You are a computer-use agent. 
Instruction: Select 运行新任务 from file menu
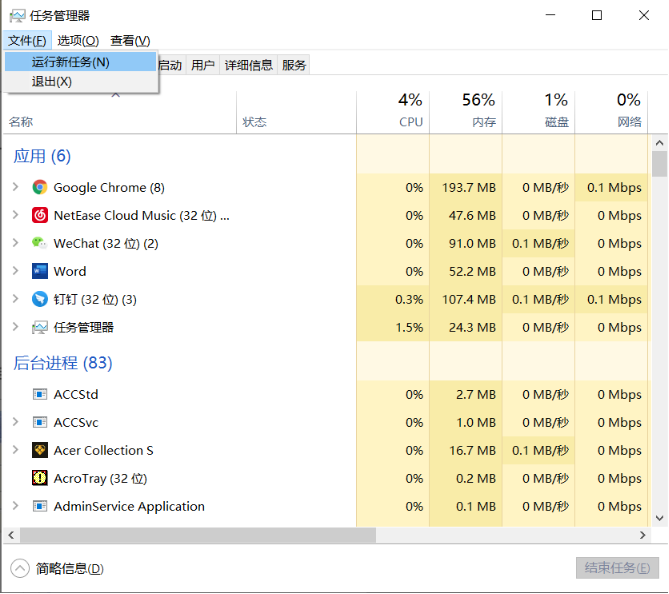pos(71,62)
